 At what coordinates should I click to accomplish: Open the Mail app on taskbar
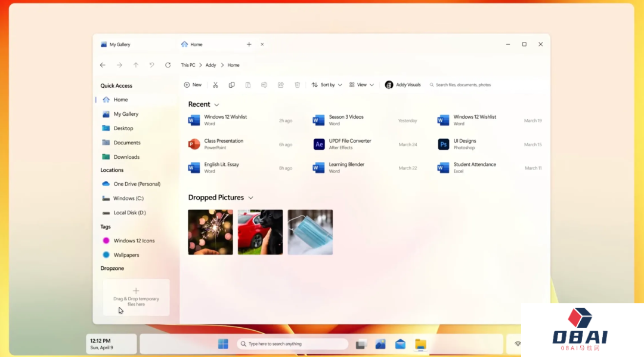click(x=400, y=344)
